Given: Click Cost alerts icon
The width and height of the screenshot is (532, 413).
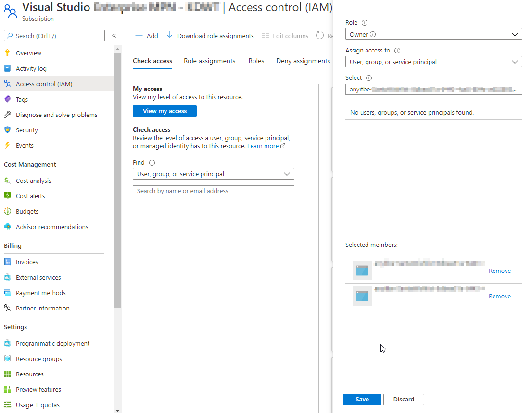Looking at the screenshot, I should tap(8, 195).
